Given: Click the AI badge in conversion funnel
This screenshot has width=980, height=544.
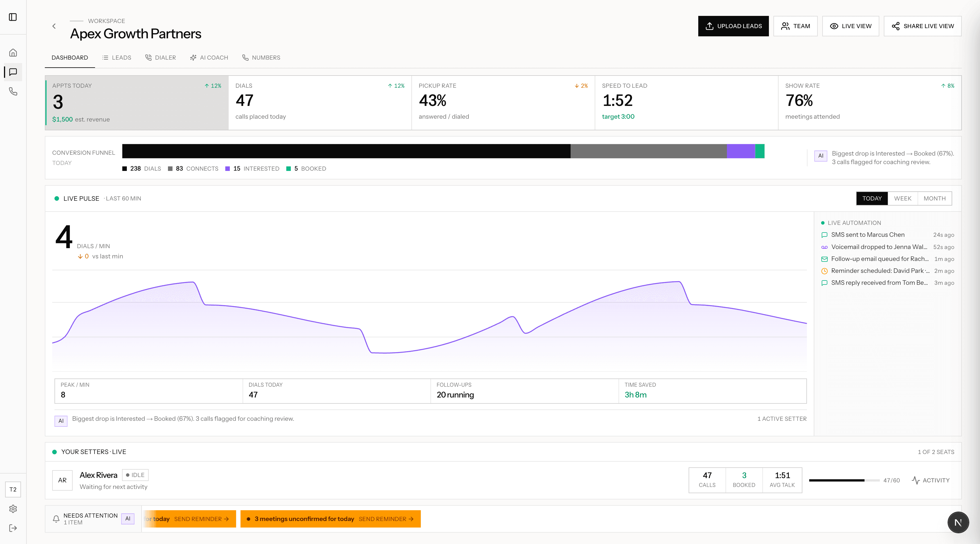Looking at the screenshot, I should coord(821,156).
